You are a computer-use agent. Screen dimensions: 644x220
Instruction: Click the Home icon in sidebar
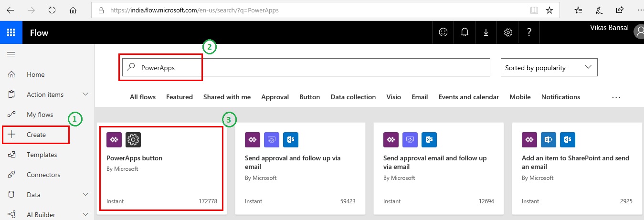(x=11, y=74)
